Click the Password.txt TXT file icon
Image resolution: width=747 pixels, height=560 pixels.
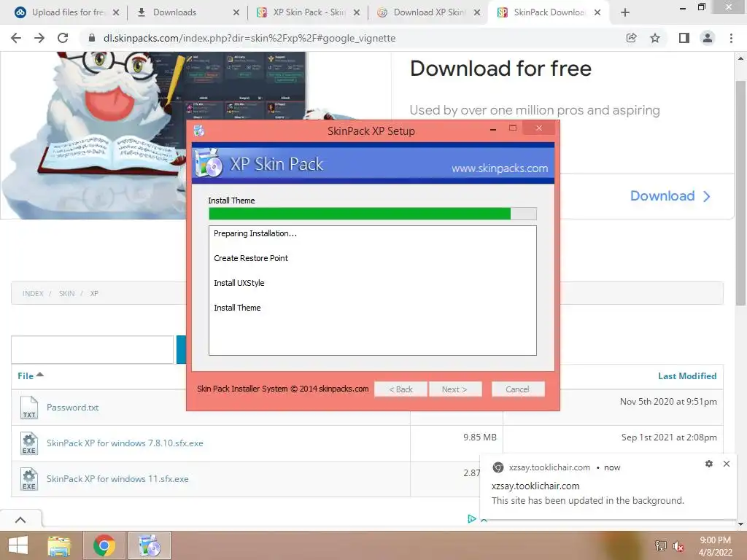click(29, 408)
